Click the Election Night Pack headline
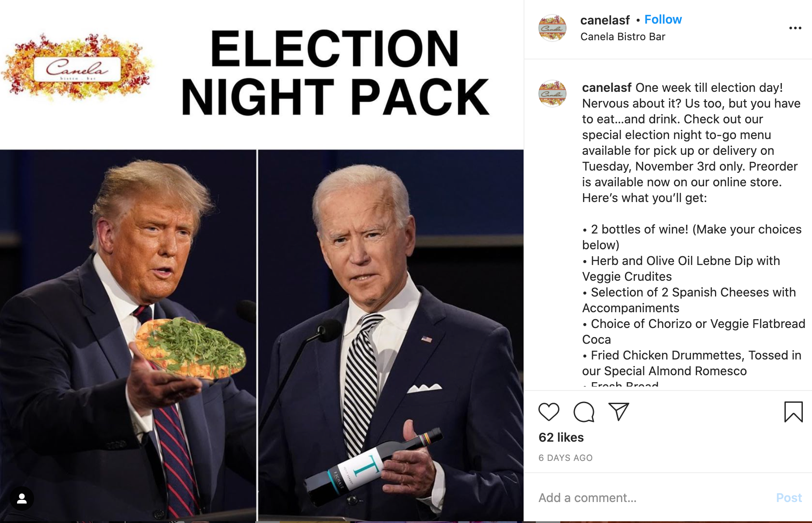 (x=335, y=73)
